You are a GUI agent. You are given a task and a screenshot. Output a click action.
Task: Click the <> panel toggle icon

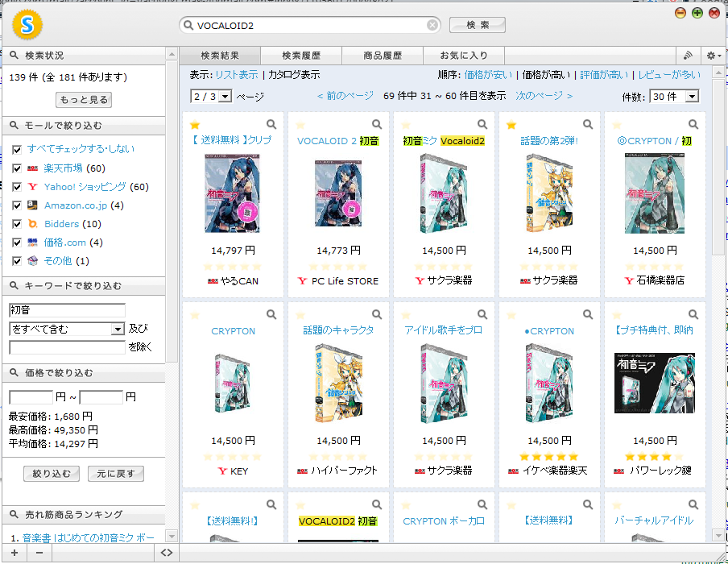167,553
